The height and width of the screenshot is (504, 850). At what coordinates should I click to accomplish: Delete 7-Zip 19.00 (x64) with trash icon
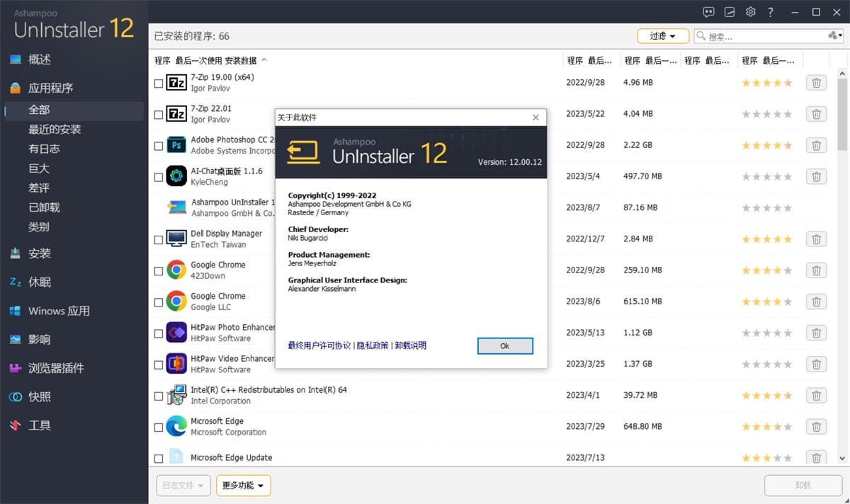tap(816, 83)
